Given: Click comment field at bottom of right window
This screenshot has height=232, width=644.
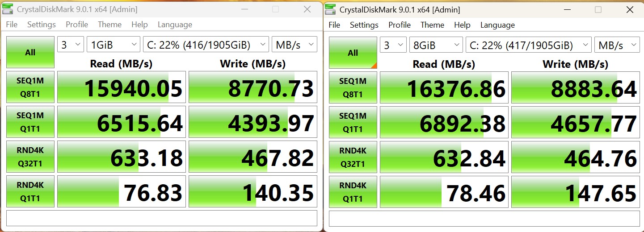Looking at the screenshot, I should click(484, 219).
